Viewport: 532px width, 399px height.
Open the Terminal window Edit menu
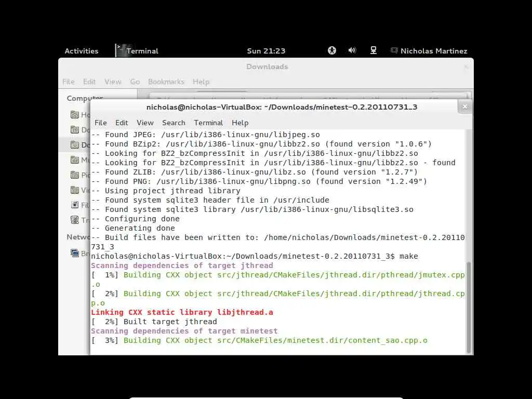pos(122,123)
